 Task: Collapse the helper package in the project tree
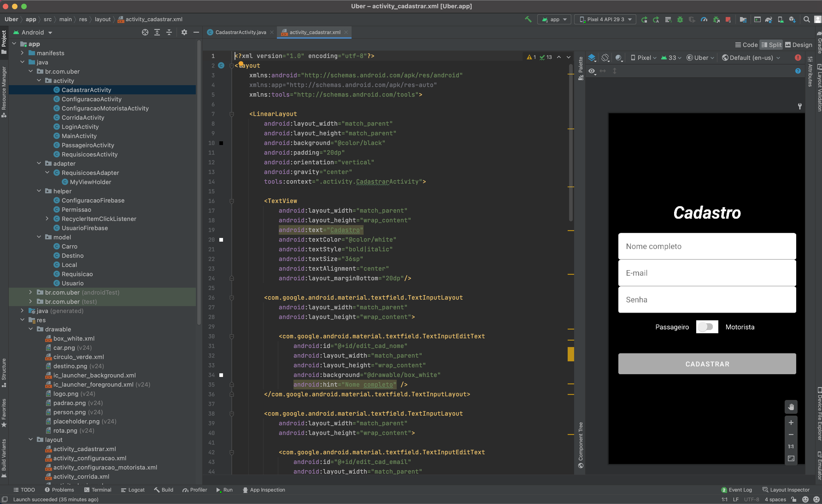pos(39,191)
